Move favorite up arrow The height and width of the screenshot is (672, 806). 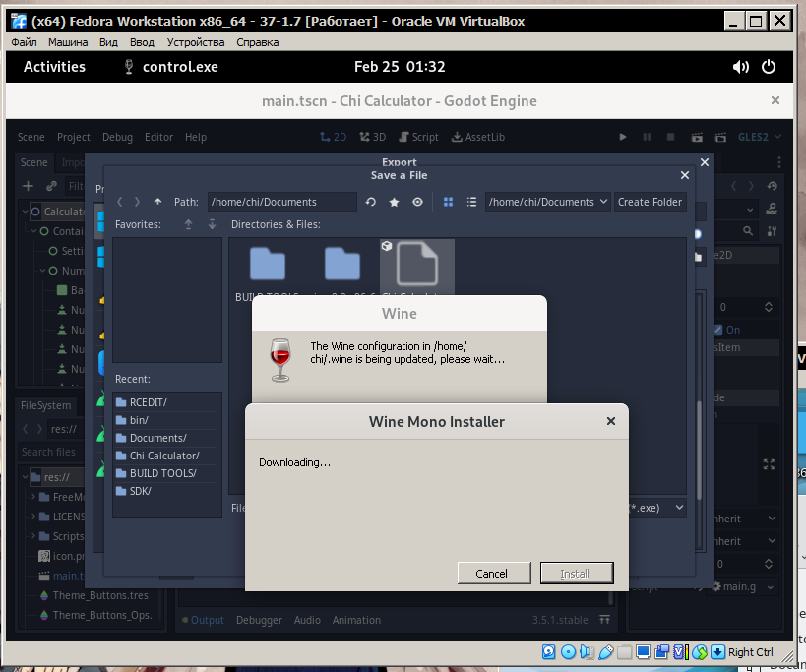pos(188,224)
